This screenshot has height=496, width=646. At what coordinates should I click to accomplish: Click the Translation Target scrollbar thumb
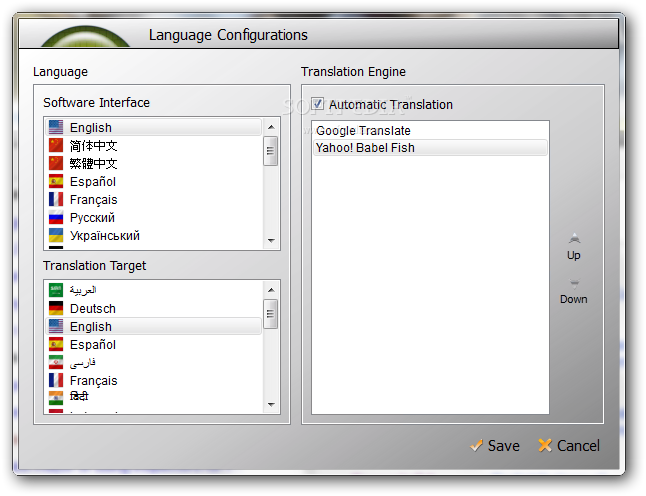point(270,314)
